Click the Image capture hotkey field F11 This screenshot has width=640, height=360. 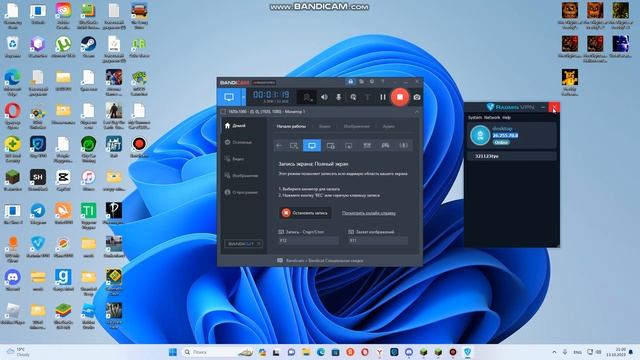378,241
